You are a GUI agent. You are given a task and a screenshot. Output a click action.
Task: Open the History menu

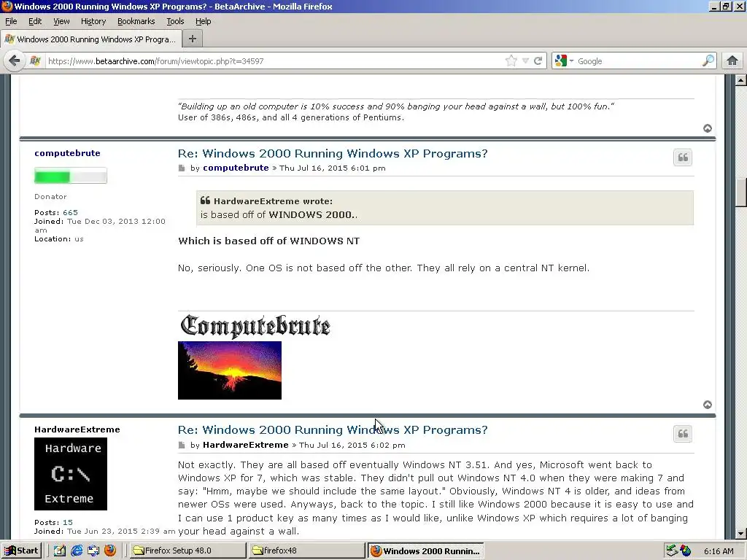pyautogui.click(x=93, y=21)
